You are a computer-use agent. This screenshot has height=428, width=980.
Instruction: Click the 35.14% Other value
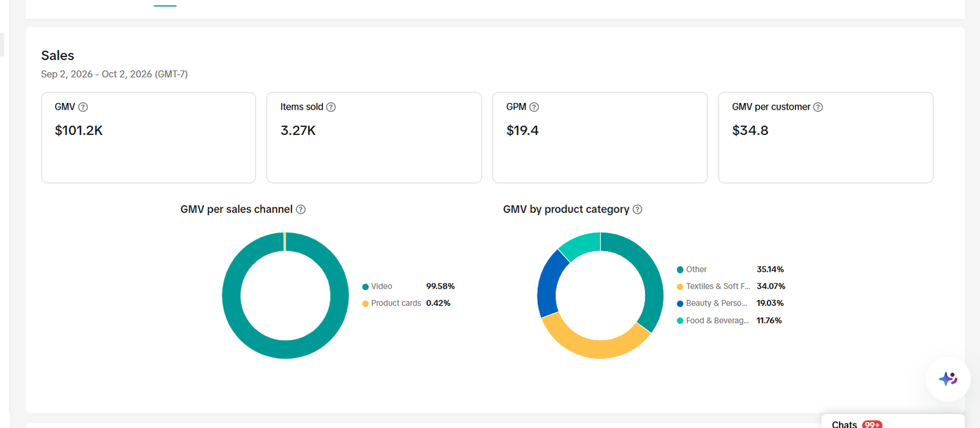point(771,269)
